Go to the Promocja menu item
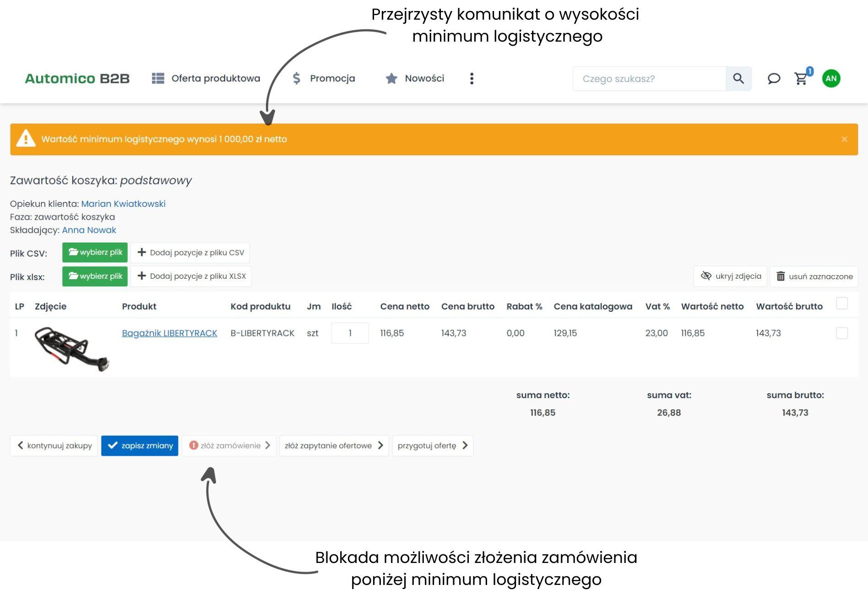The image size is (868, 595). 324,79
